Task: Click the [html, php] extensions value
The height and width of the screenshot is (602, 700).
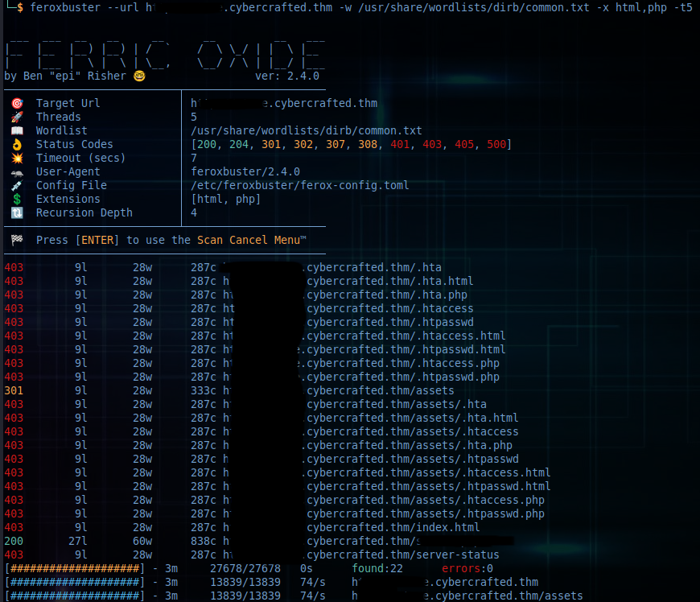Action: coord(225,199)
